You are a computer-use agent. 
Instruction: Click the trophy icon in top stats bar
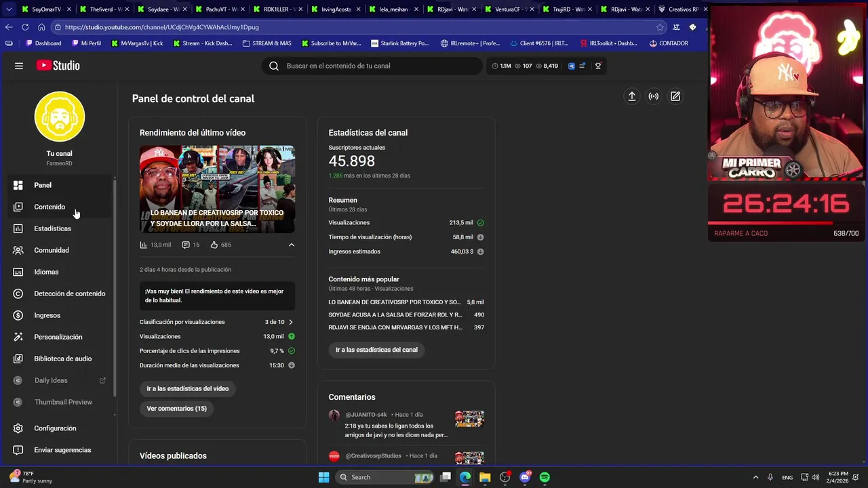pyautogui.click(x=598, y=66)
